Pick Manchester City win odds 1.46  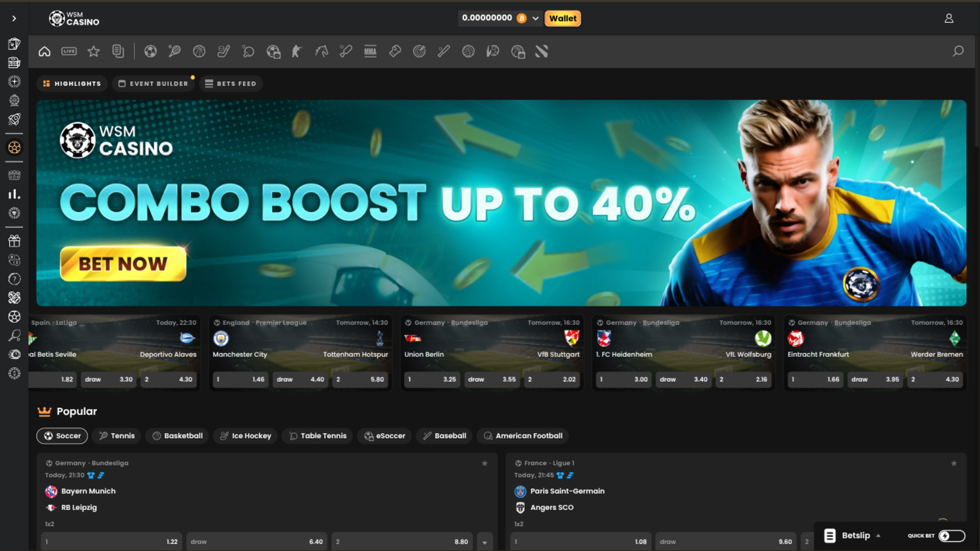[x=240, y=380]
